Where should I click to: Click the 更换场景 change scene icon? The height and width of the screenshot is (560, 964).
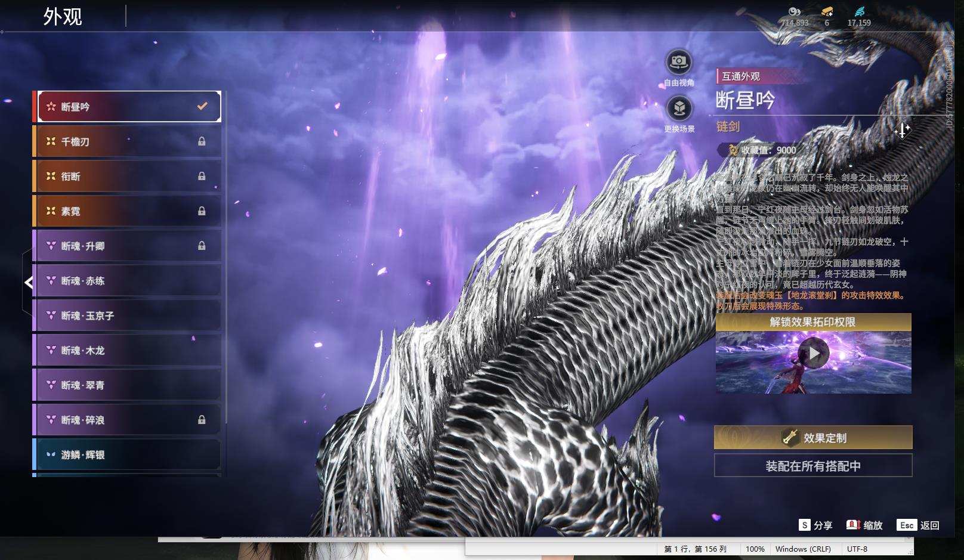[x=679, y=109]
